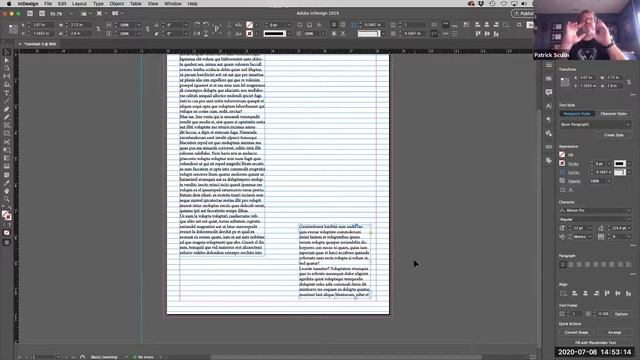Click the X position field in Transform section

coord(587,78)
